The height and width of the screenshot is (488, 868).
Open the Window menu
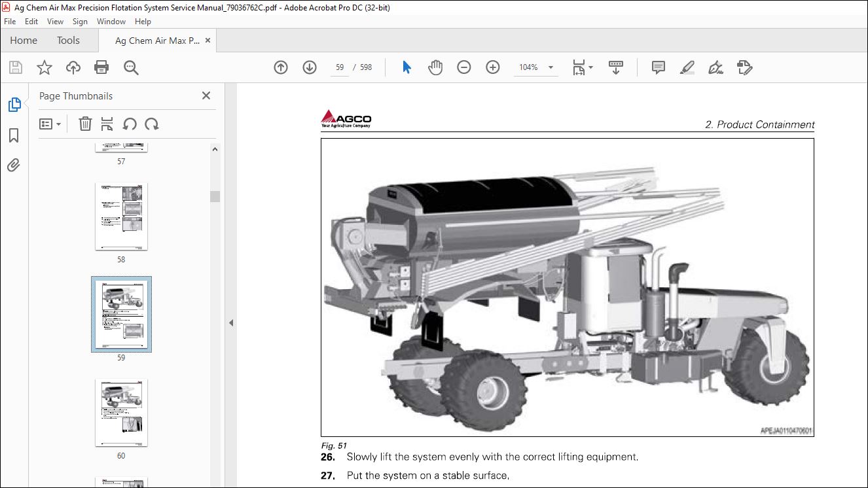pos(111,22)
